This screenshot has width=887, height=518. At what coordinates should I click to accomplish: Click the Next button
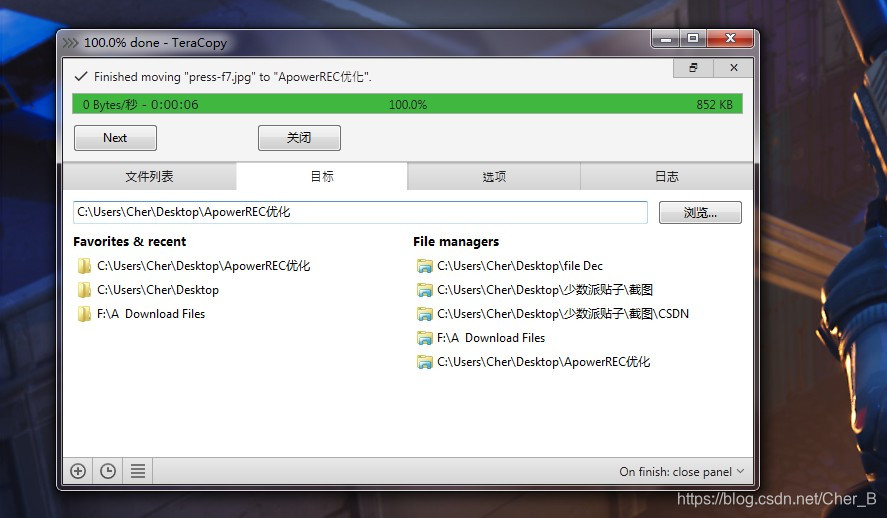pos(115,138)
